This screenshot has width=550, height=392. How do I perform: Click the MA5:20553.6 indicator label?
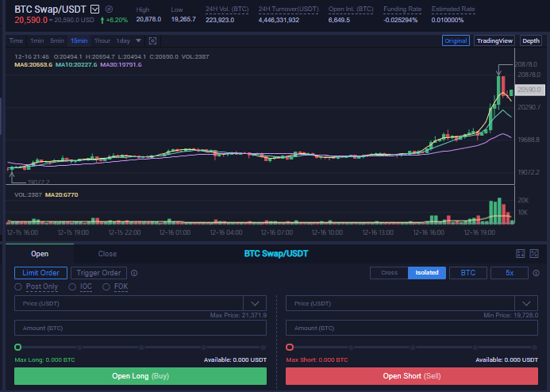(x=33, y=64)
